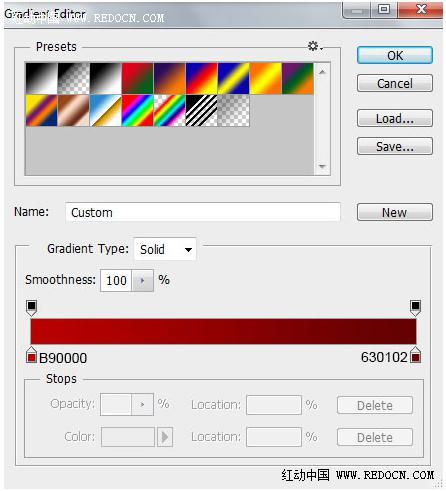Select the copper gradient preset
Viewport: 446px width, 491px height.
73,110
